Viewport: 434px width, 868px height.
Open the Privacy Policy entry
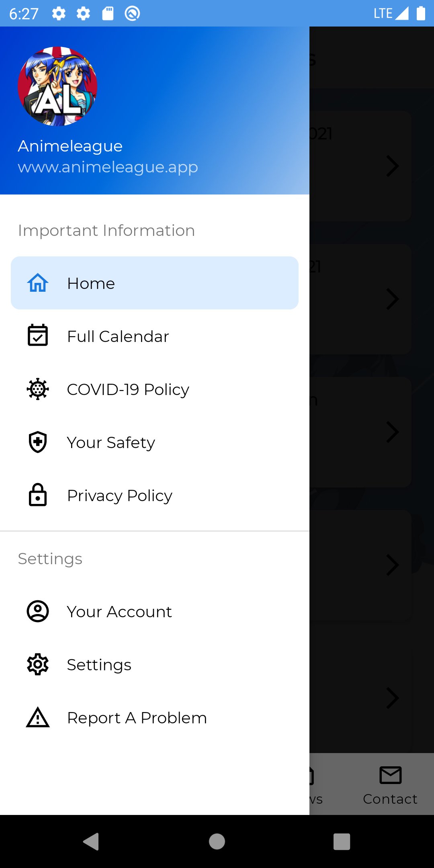point(120,495)
